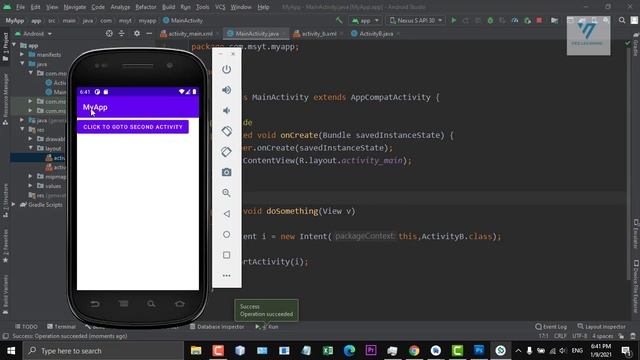Open the Terminal tool window
The width and height of the screenshot is (640, 360).
(61, 327)
